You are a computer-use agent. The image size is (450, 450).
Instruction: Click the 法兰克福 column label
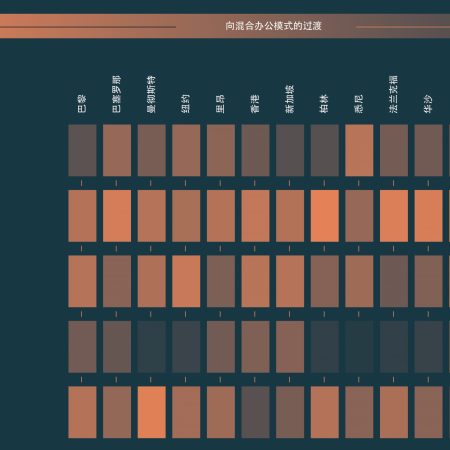tap(394, 94)
